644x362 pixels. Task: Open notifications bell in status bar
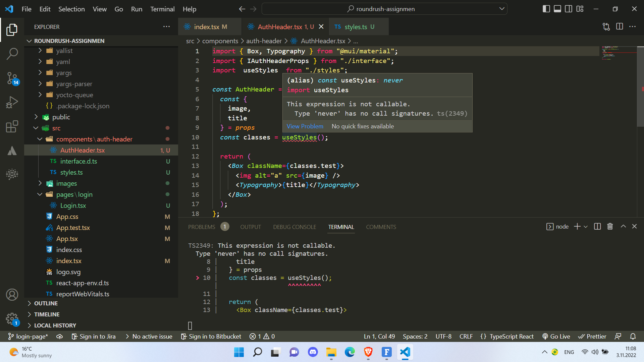tap(633, 336)
